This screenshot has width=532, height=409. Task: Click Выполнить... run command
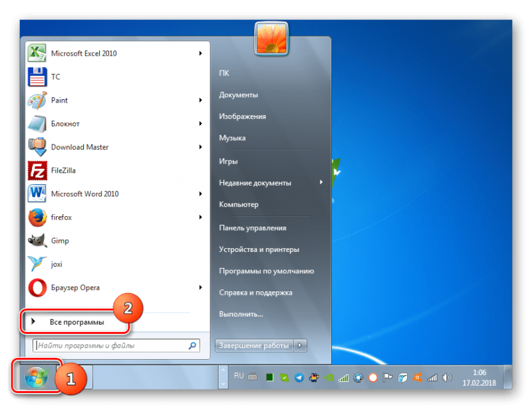click(x=241, y=314)
